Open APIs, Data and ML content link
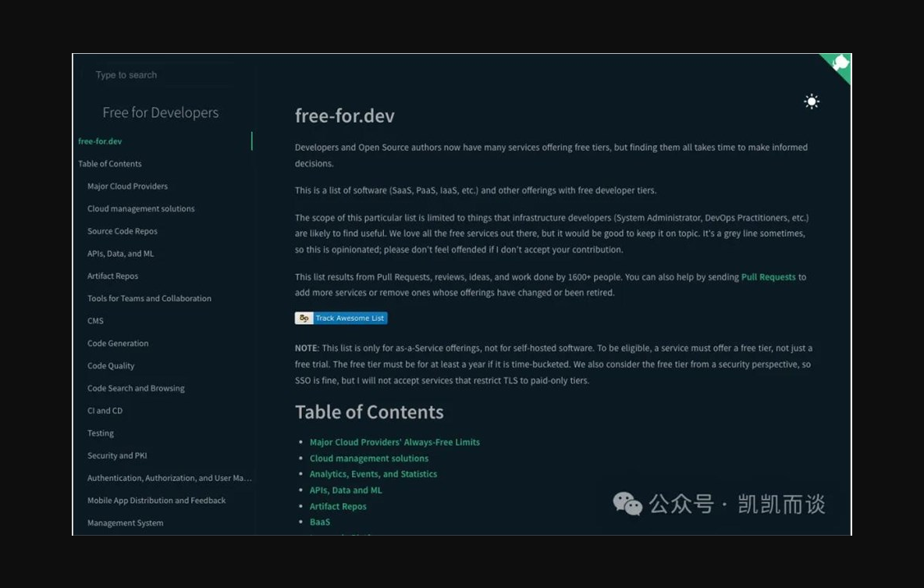The width and height of the screenshot is (924, 588). click(345, 490)
